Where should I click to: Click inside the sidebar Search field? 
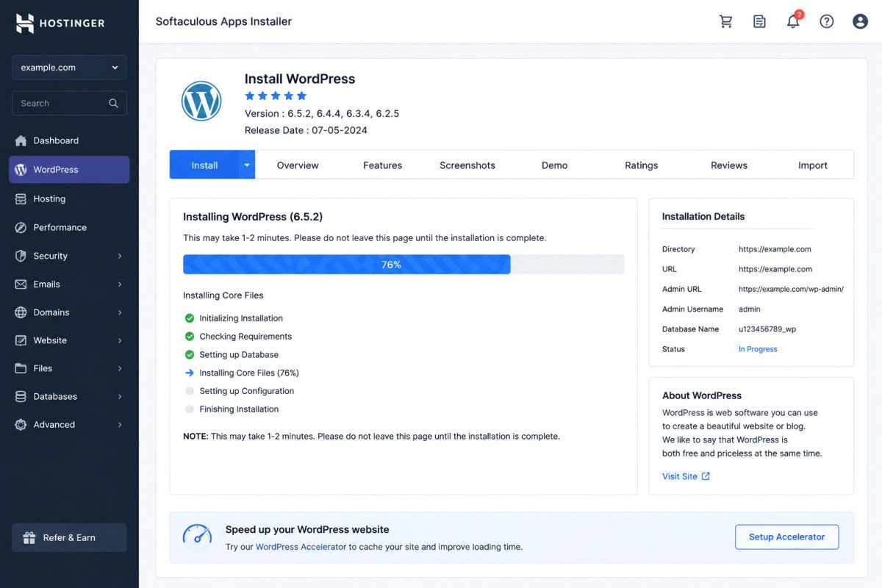(x=69, y=104)
